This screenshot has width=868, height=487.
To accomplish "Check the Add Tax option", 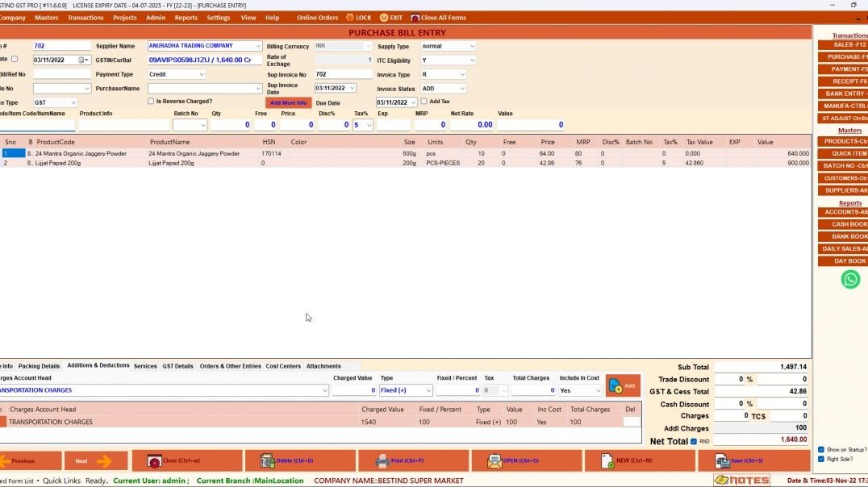I will coord(423,101).
